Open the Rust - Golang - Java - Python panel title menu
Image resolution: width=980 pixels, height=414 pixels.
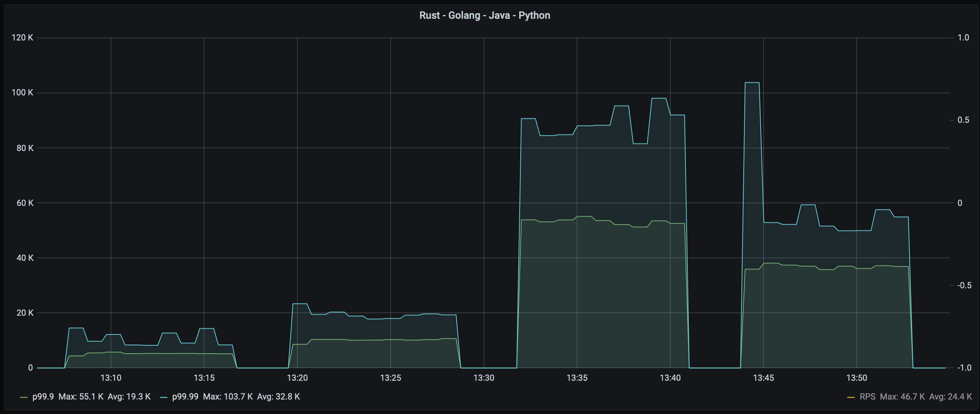pos(484,15)
